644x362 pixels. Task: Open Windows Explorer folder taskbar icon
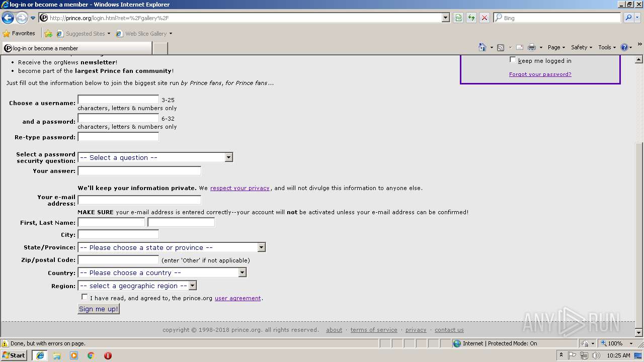pyautogui.click(x=57, y=355)
